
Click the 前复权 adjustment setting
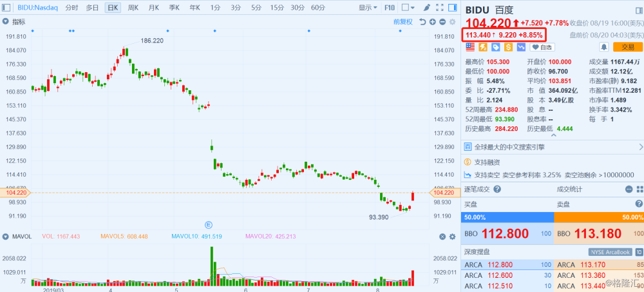click(x=402, y=22)
